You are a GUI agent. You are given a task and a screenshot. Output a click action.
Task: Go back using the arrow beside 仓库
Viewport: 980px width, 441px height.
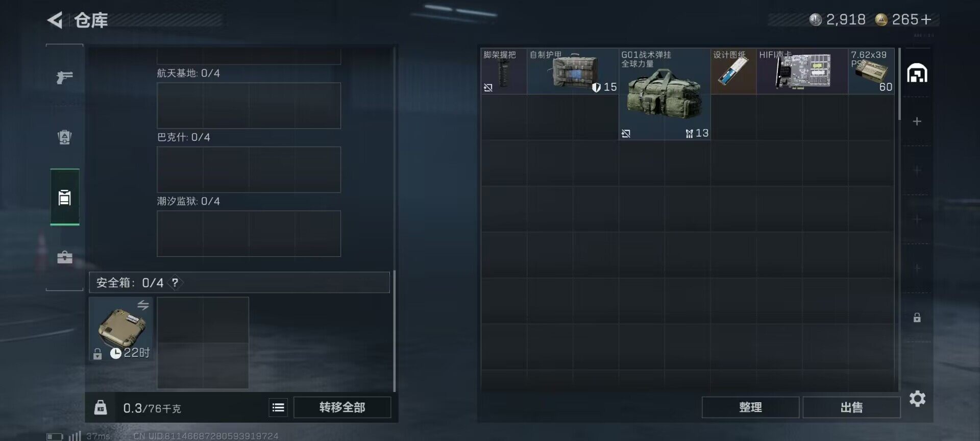tap(55, 20)
